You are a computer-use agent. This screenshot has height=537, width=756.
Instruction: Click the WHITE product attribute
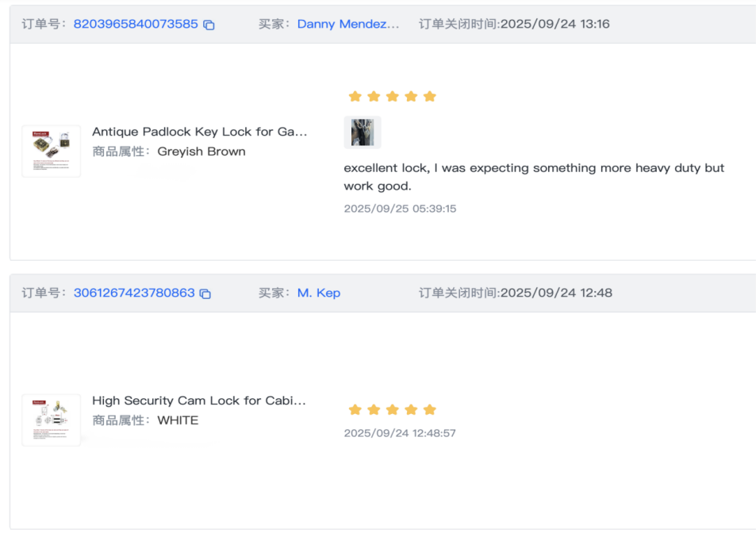178,420
